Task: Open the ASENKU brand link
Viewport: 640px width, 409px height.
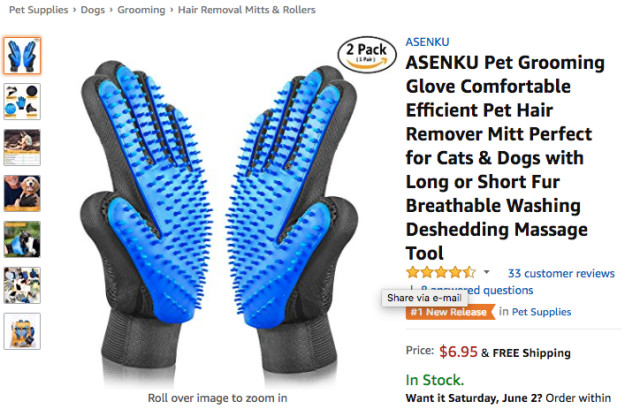Action: click(427, 42)
